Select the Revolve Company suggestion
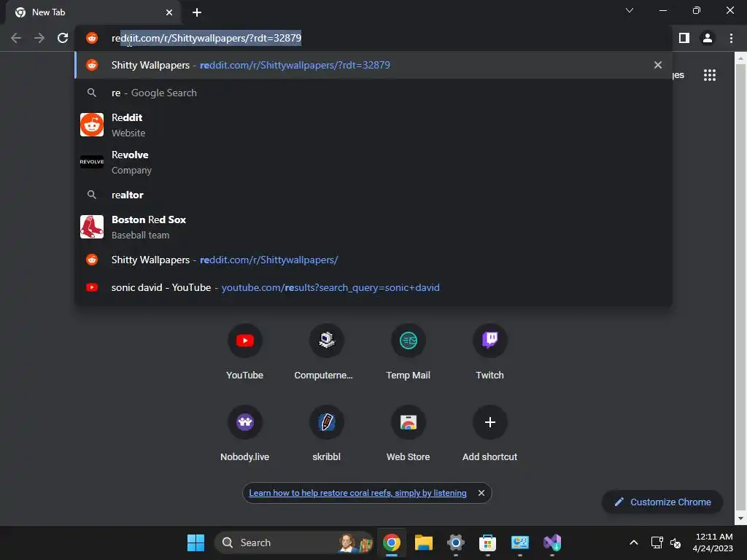This screenshot has height=560, width=747. 373,163
